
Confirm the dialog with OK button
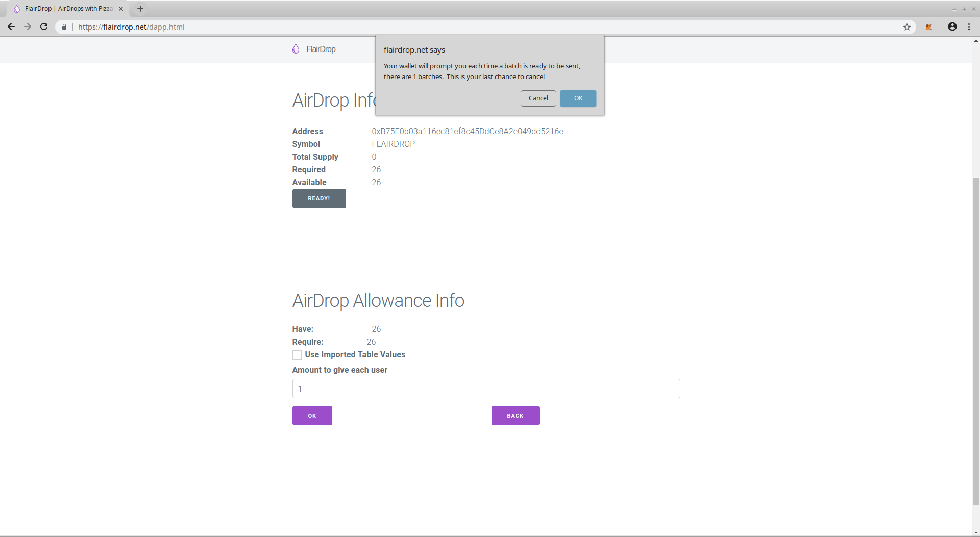(x=578, y=98)
